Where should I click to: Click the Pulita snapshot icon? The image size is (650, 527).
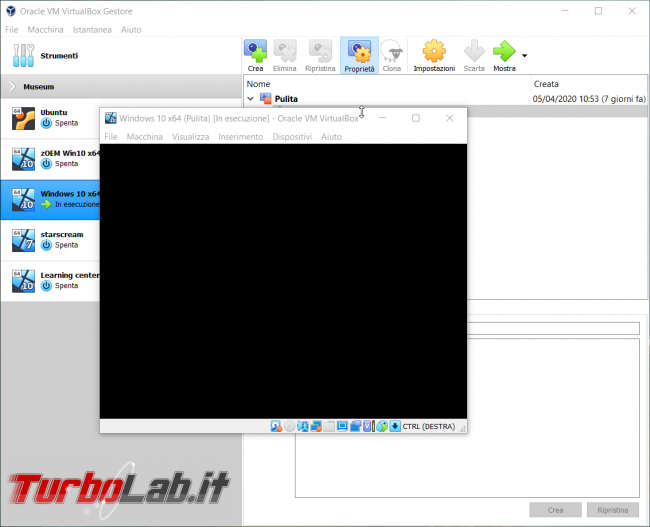[265, 98]
